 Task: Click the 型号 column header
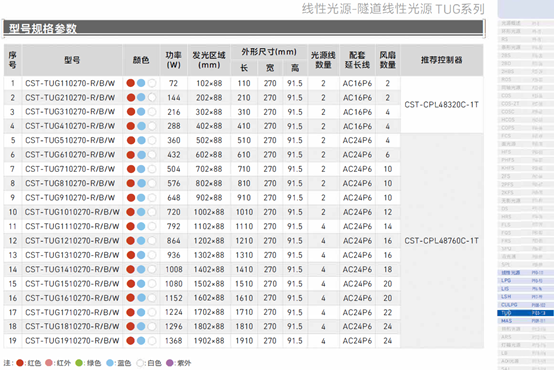(72, 60)
